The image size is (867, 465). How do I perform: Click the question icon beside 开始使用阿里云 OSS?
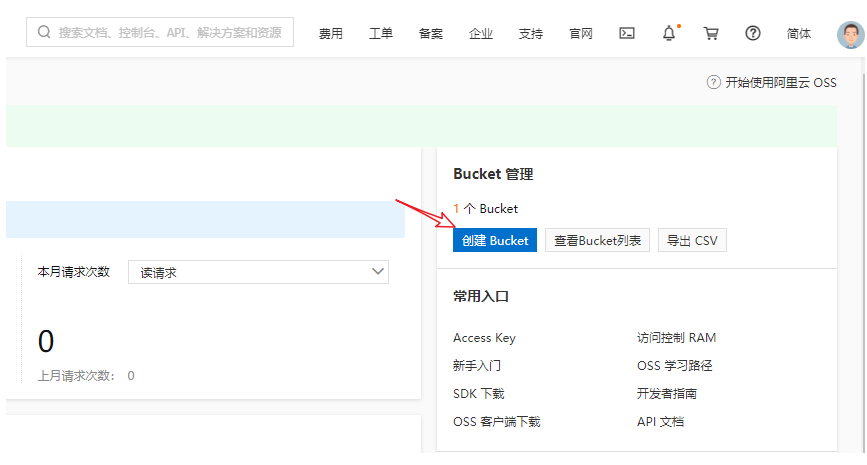point(714,82)
